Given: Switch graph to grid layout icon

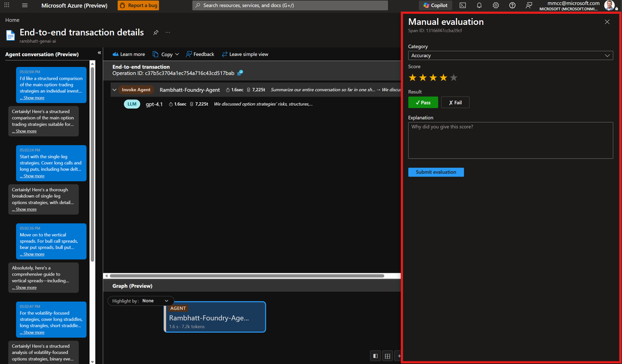Looking at the screenshot, I should point(387,356).
